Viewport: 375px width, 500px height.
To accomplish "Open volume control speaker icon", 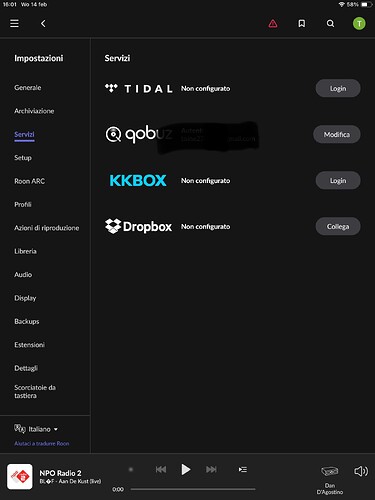I will click(361, 471).
